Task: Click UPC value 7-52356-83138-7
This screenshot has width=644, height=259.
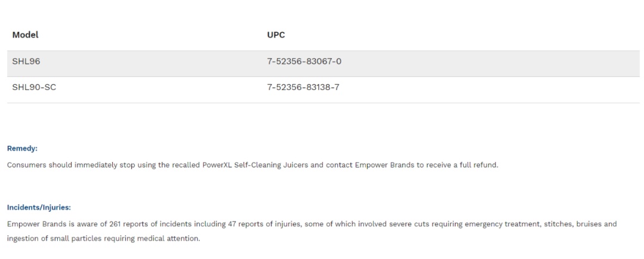Action: point(303,88)
